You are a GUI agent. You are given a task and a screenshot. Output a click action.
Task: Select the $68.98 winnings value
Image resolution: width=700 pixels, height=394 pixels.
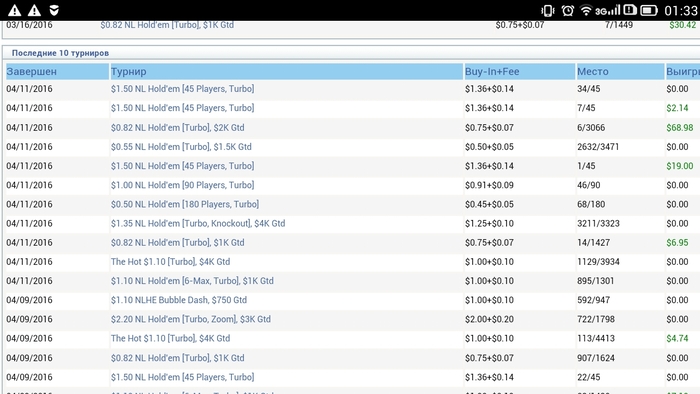pos(680,128)
